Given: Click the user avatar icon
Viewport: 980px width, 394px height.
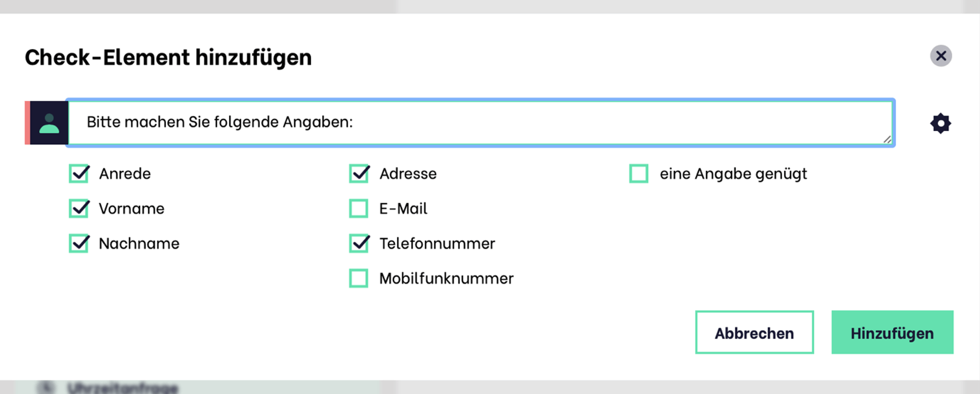Looking at the screenshot, I should tap(49, 123).
